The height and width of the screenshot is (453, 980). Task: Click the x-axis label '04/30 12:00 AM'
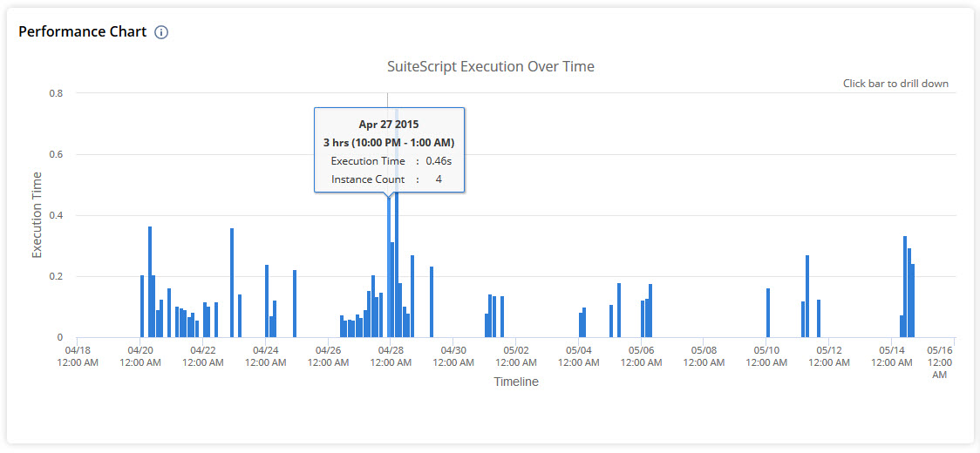point(453,357)
